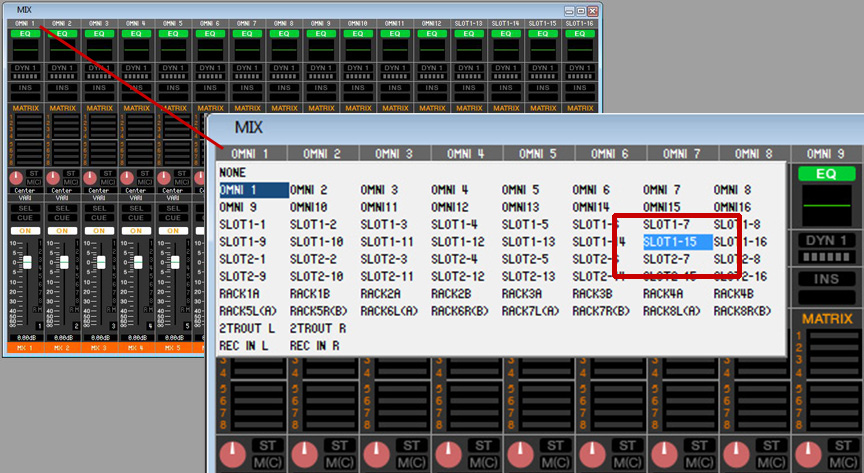This screenshot has height=473, width=864.
Task: Select the MX 4 pan knob in small MIX window
Action: [127, 178]
